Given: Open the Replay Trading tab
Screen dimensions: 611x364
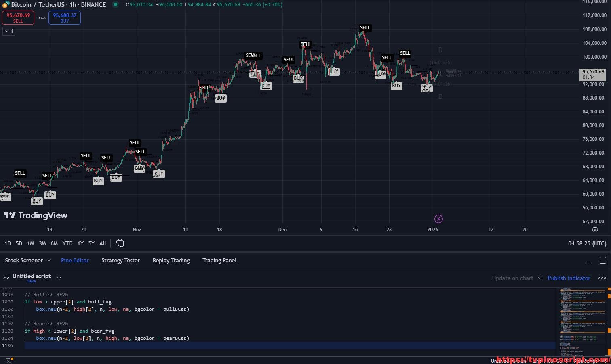Looking at the screenshot, I should coord(171,261).
